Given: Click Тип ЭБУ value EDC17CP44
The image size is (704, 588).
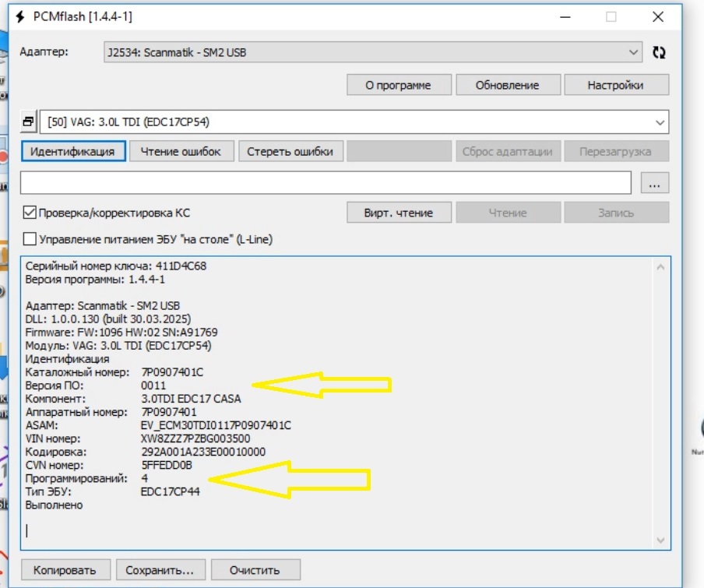Looking at the screenshot, I should pyautogui.click(x=171, y=491).
